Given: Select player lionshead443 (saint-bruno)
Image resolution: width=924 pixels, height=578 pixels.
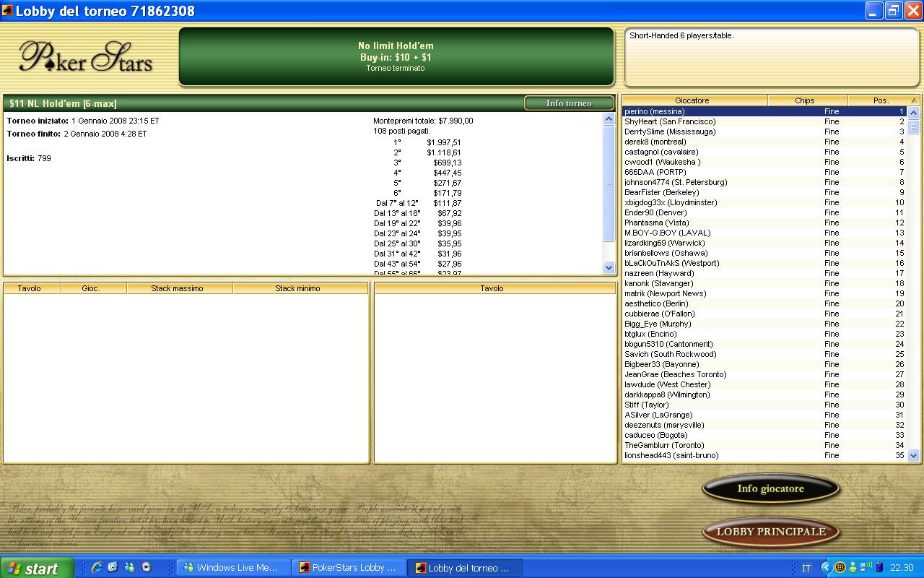Looking at the screenshot, I should (x=764, y=456).
